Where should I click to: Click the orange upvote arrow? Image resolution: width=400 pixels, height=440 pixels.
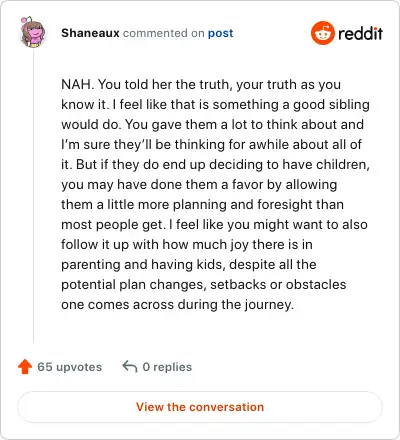25,367
